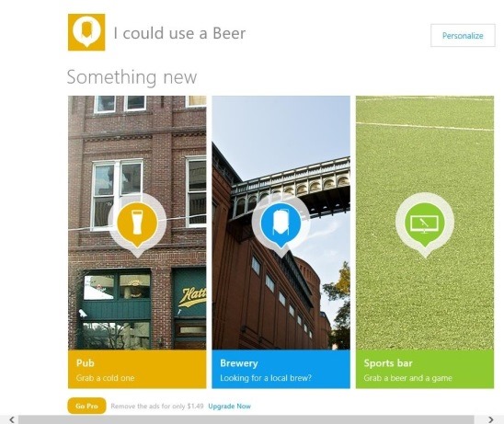Click the brewery bridge photo
The height and width of the screenshot is (424, 504).
pyautogui.click(x=281, y=223)
